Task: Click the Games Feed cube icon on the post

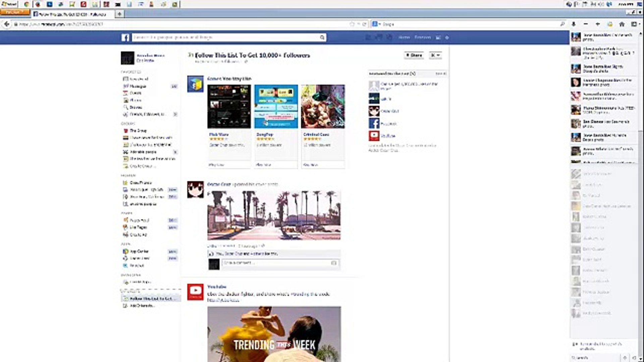Action: click(x=195, y=84)
